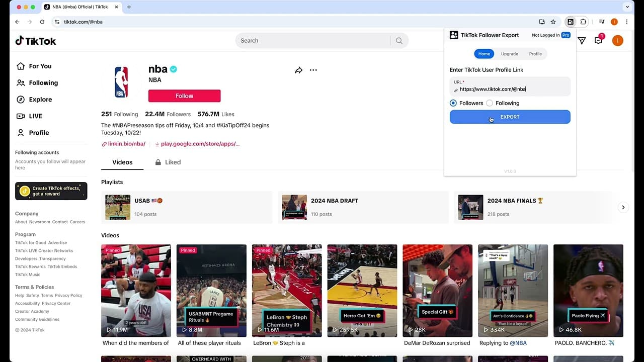View site information icon in address bar
Viewport: 644px width, 362px height.
[57, 22]
